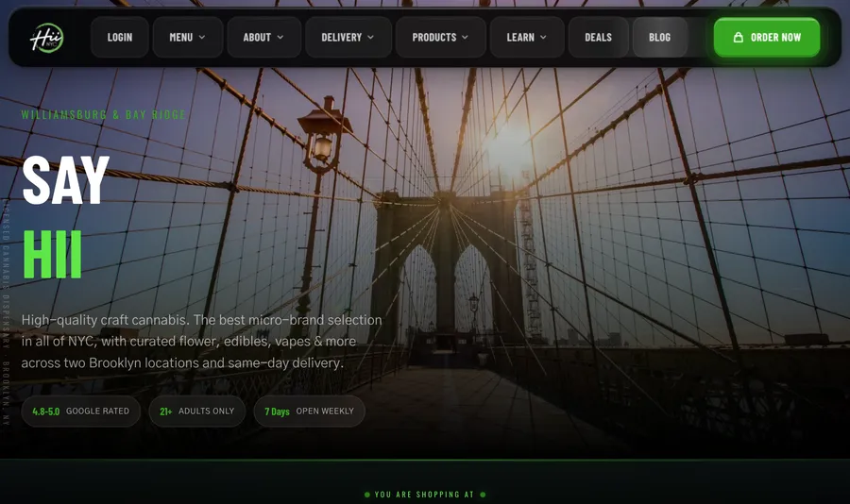
Task: Open the About dropdown
Action: pos(264,38)
